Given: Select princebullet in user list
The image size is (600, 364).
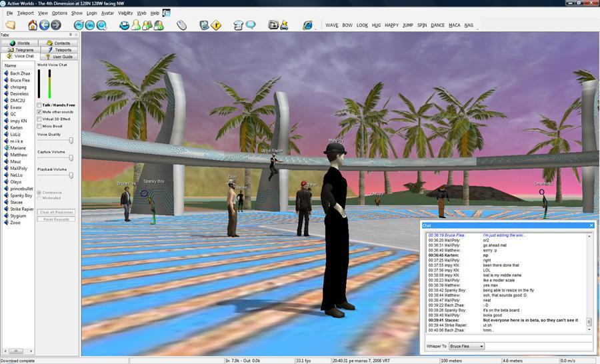Looking at the screenshot, I should [x=21, y=189].
